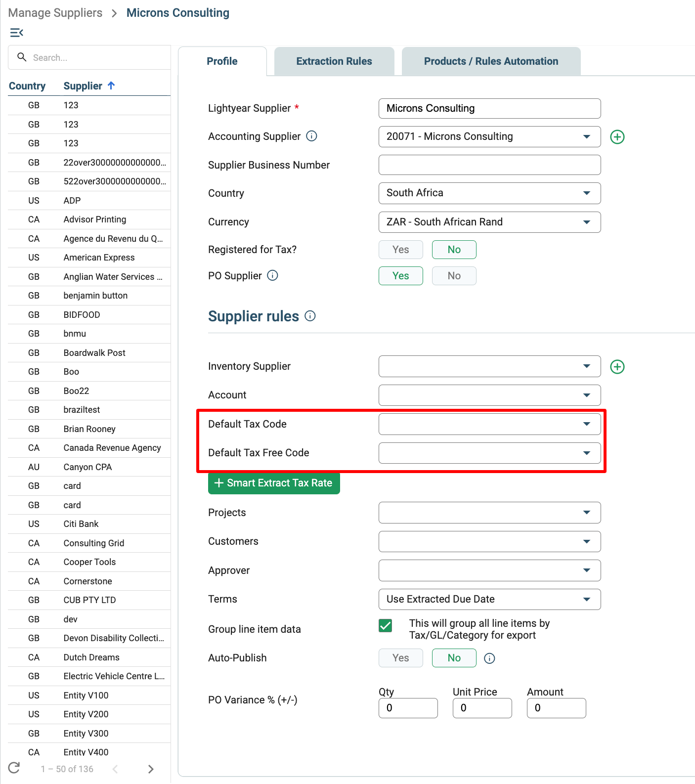Sort by Supplier column header
This screenshot has height=784, width=695.
[83, 86]
